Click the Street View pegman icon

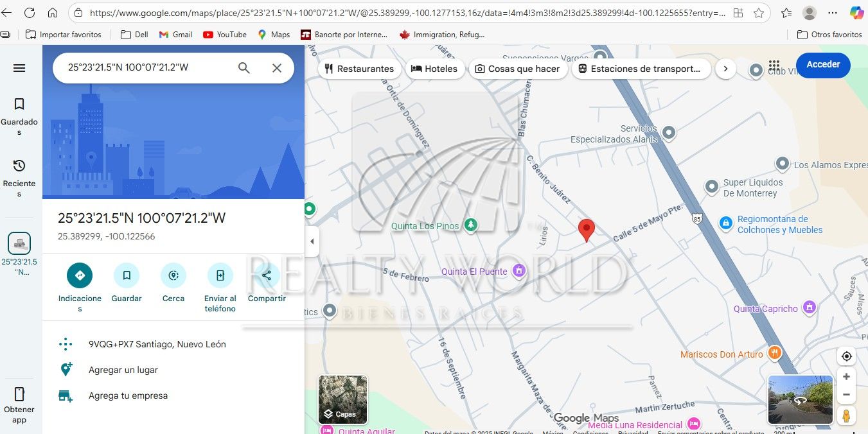(846, 416)
